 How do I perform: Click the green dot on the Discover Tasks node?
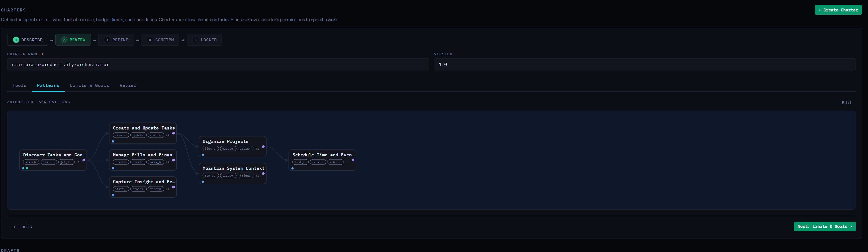tap(27, 168)
